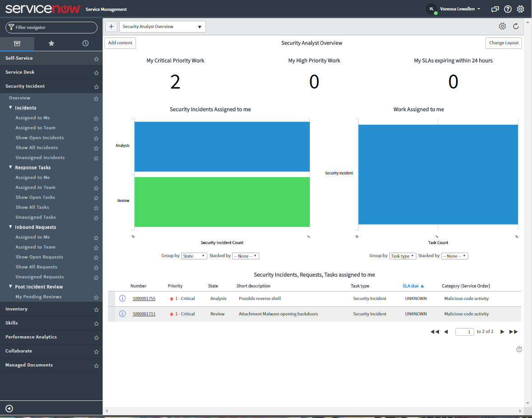Switch to the favorites star tab
Viewport: 532px width, 418px height.
click(x=51, y=43)
